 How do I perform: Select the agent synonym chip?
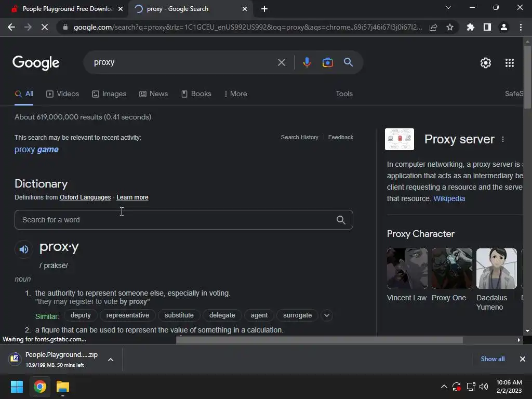click(x=259, y=315)
